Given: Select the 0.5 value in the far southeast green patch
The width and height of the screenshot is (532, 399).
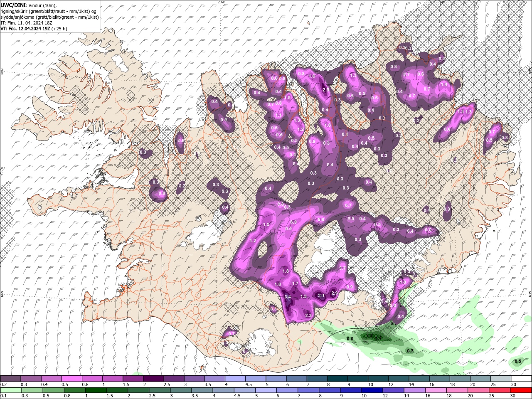Looking at the screenshot, I should [x=518, y=361].
